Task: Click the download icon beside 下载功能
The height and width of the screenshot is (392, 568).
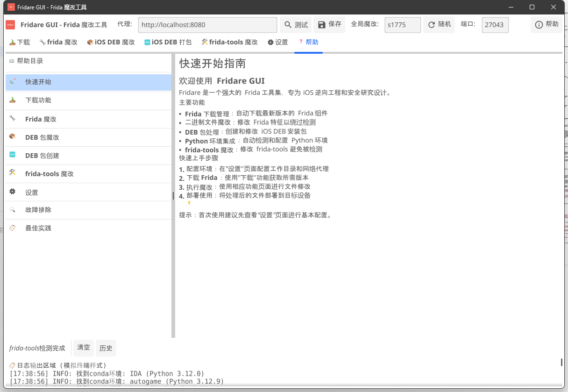Action: 13,100
